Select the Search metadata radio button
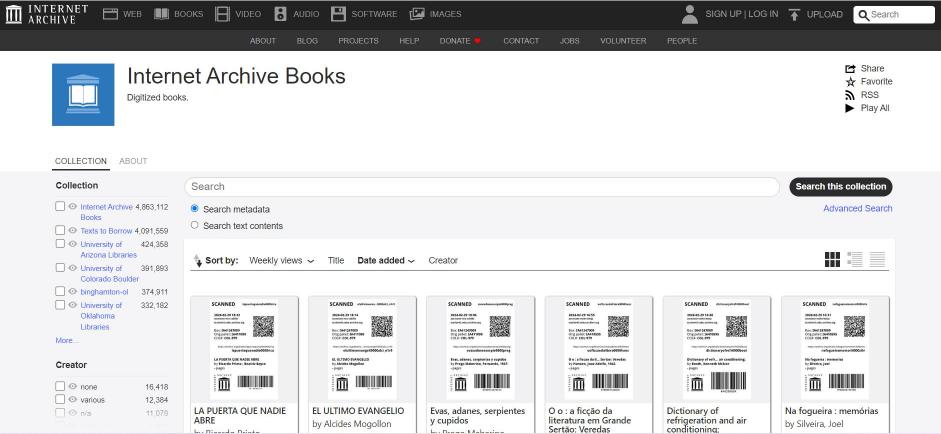Image resolution: width=941 pixels, height=434 pixels. tap(194, 208)
